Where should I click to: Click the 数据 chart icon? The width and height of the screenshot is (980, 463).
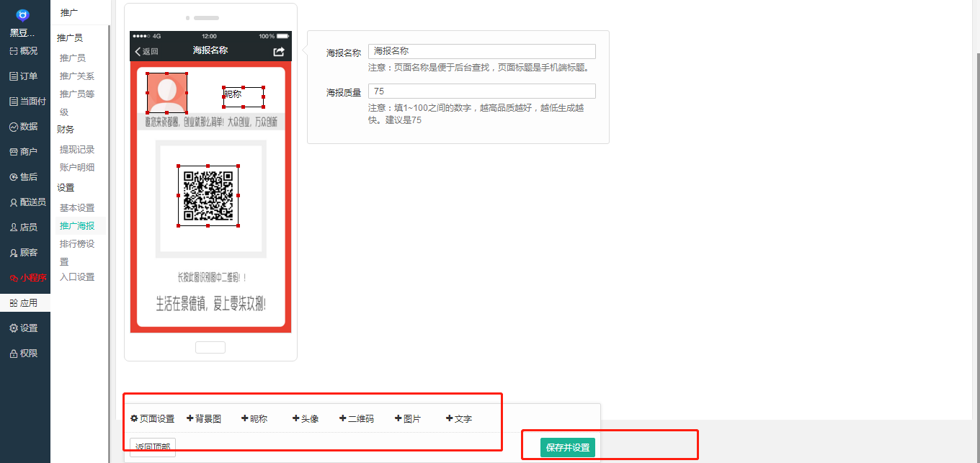pos(13,126)
